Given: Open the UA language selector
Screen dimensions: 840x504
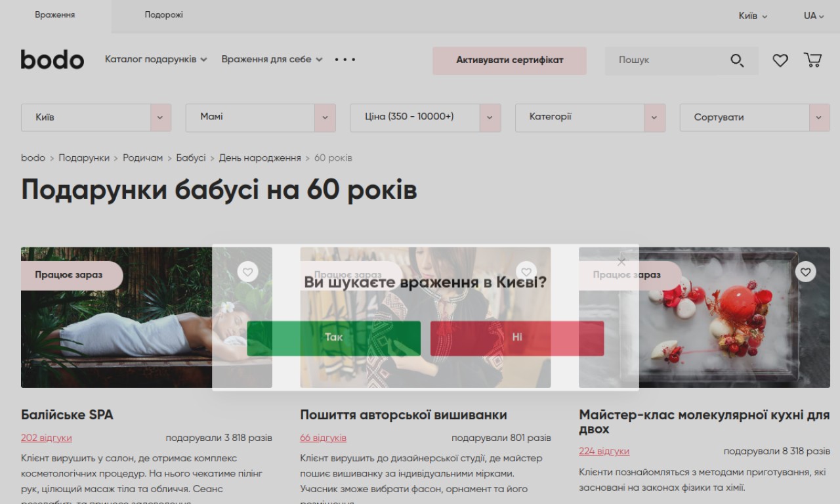Looking at the screenshot, I should pos(814,16).
